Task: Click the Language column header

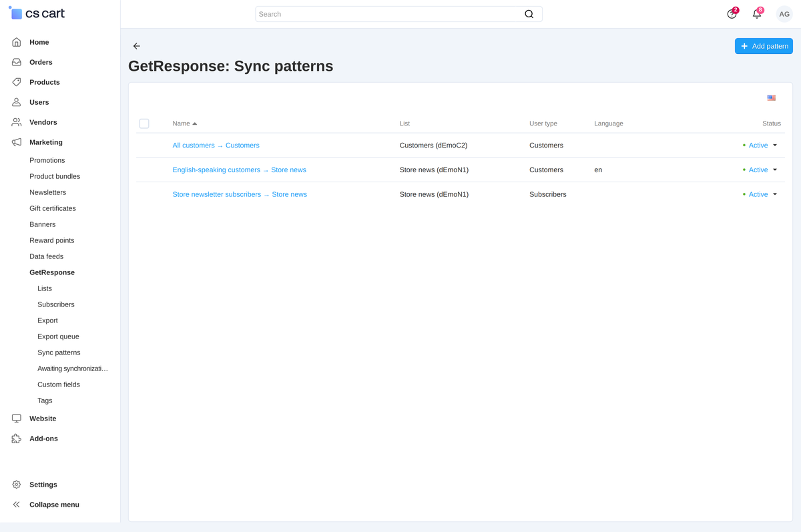Action: pyautogui.click(x=609, y=123)
